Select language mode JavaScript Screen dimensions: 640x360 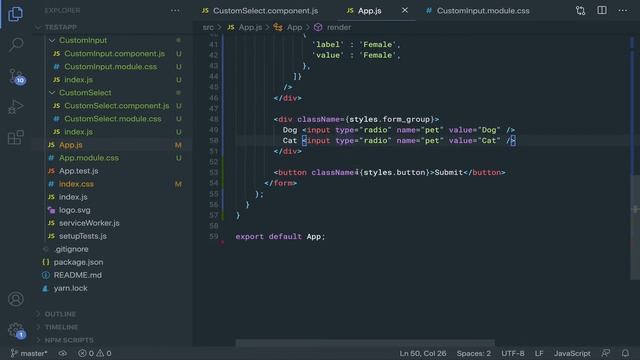click(x=572, y=353)
